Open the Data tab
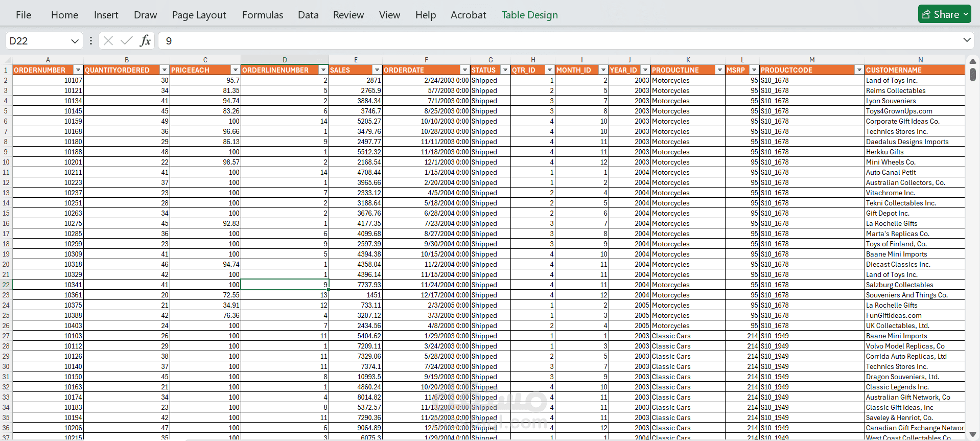Viewport: 980px width, 441px height. (308, 15)
